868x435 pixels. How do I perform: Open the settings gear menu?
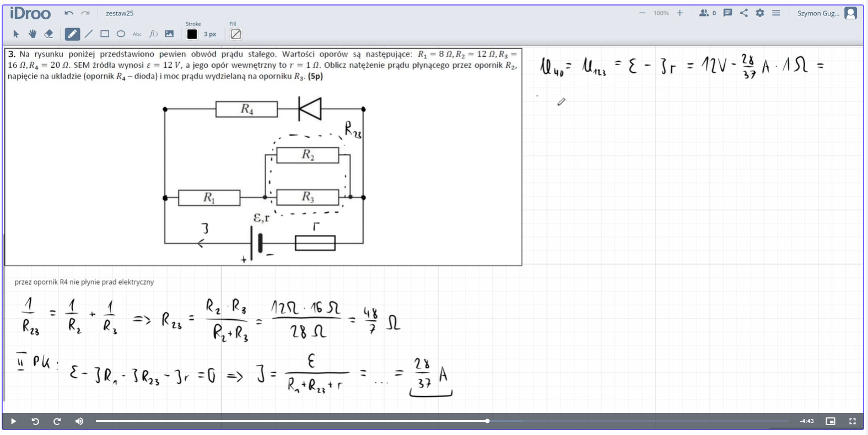point(760,13)
